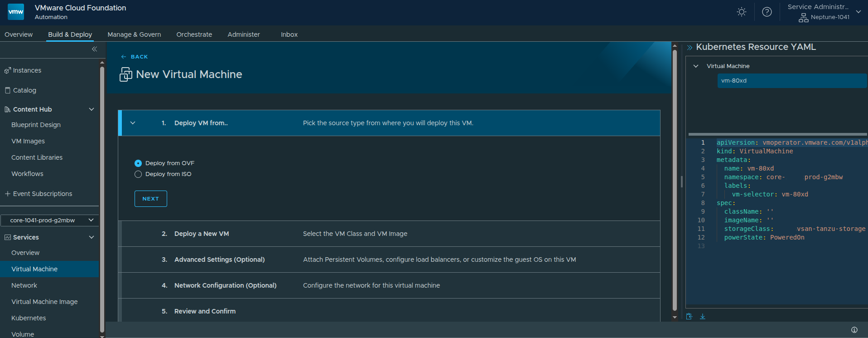Click the New Virtual Machine title icon
The image size is (868, 338).
click(126, 74)
